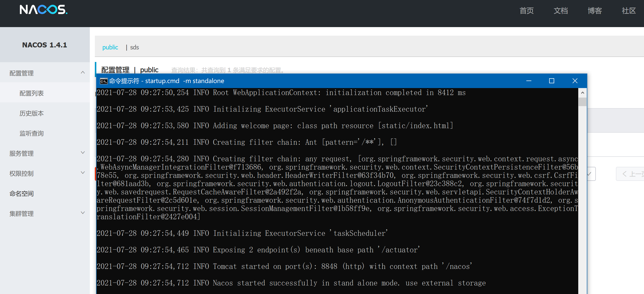Click the console scrollbar thumb
The image size is (644, 294).
[583, 102]
